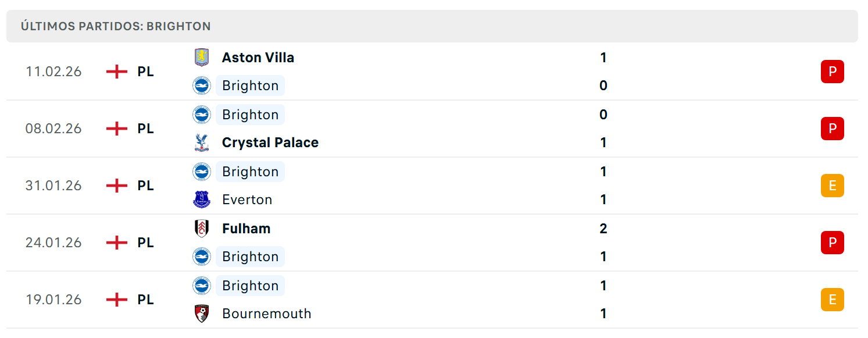Click the England flag for the 08.02.26 match

[117, 129]
